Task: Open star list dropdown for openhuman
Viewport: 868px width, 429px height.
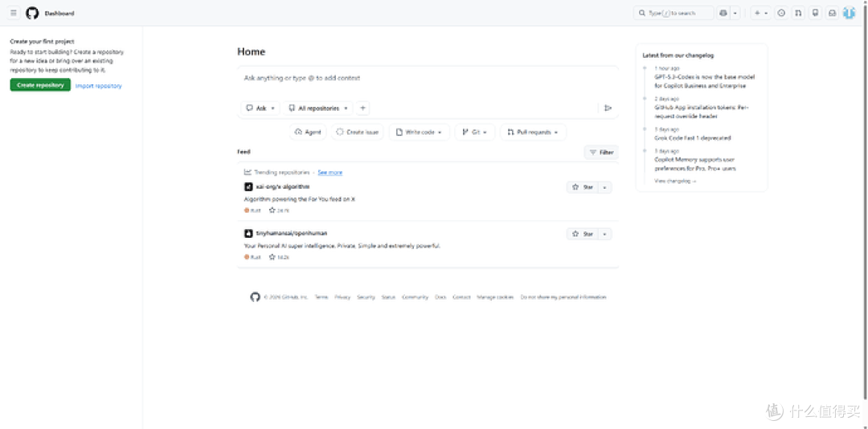Action: pyautogui.click(x=605, y=234)
